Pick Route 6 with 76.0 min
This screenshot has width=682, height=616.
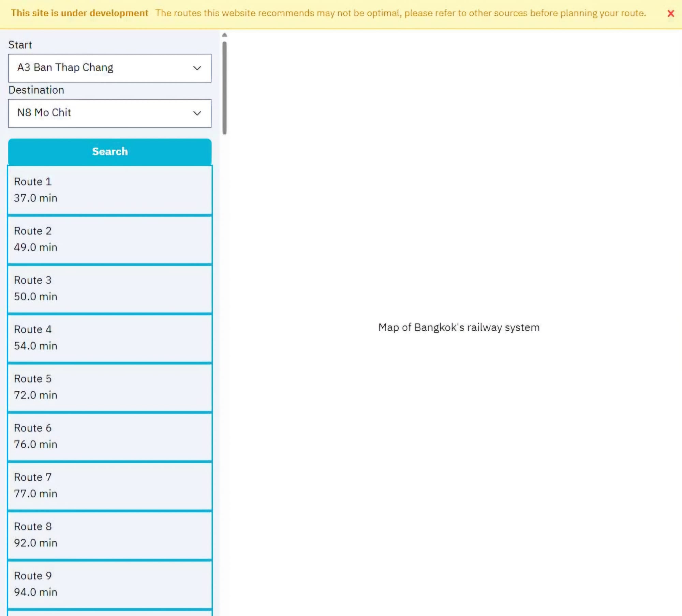tap(109, 436)
